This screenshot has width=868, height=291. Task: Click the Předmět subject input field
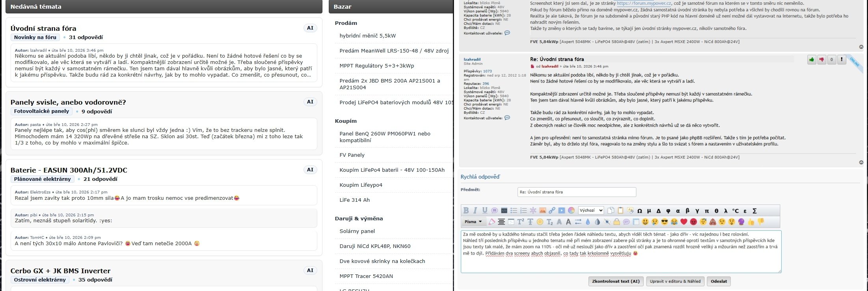click(577, 192)
